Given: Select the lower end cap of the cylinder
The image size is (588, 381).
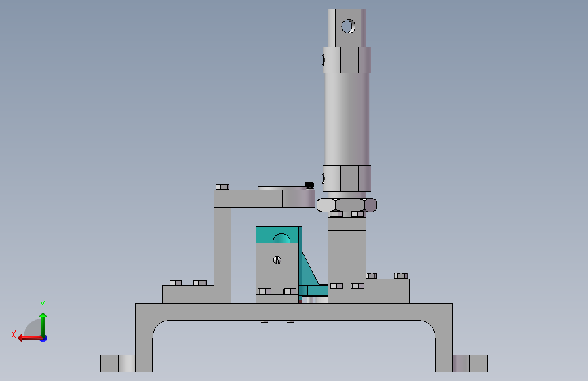Looking at the screenshot, I should pyautogui.click(x=347, y=178).
